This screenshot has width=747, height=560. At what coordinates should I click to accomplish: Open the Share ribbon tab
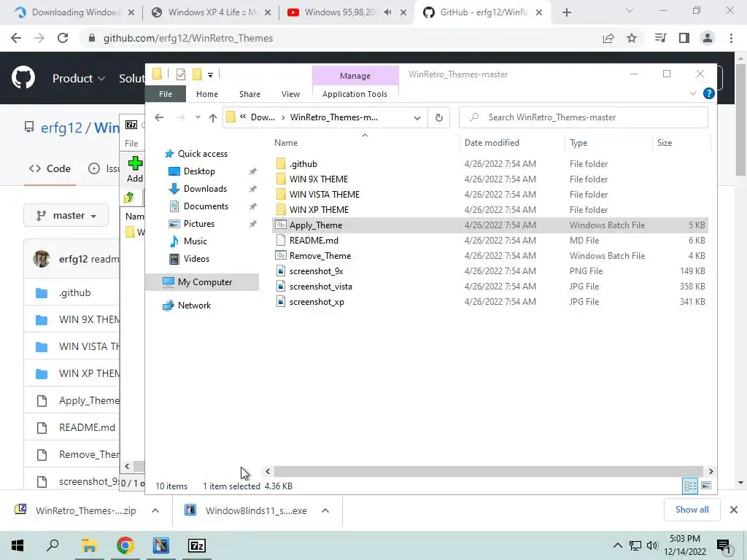point(249,94)
